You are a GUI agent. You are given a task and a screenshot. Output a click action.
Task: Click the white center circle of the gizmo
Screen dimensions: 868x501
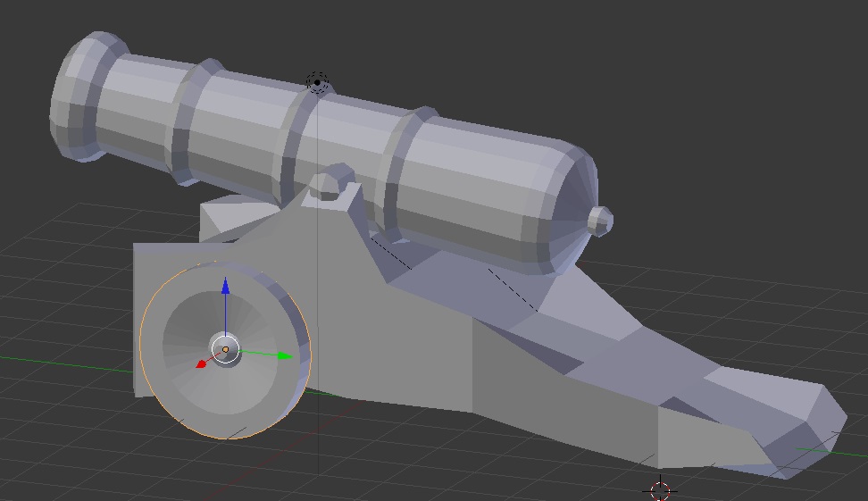pyautogui.click(x=225, y=349)
